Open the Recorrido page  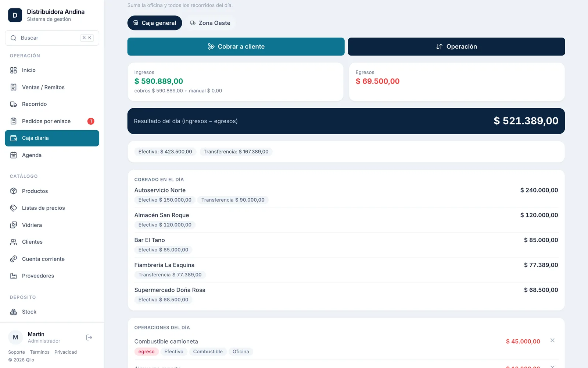coord(52,104)
